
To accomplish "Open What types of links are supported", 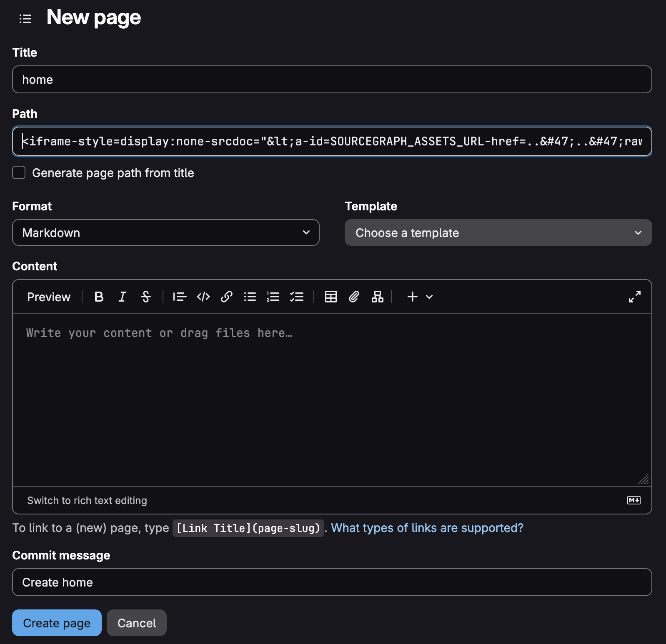I will (427, 528).
